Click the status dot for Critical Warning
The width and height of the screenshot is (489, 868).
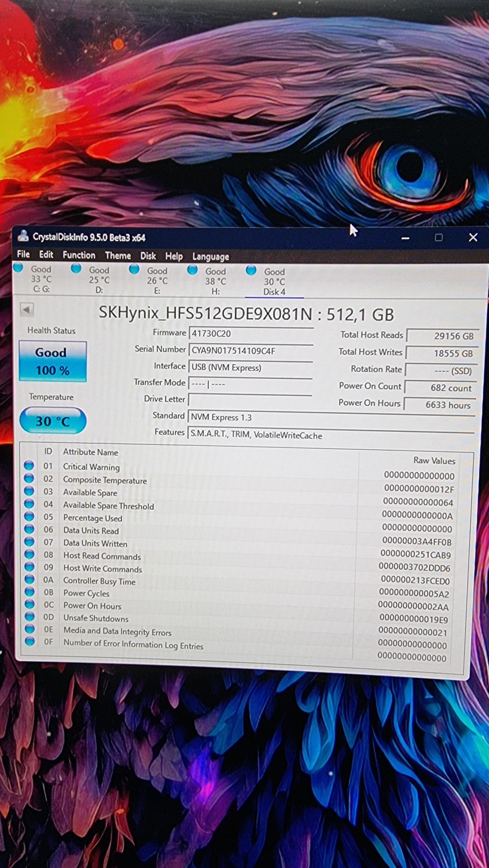[29, 465]
